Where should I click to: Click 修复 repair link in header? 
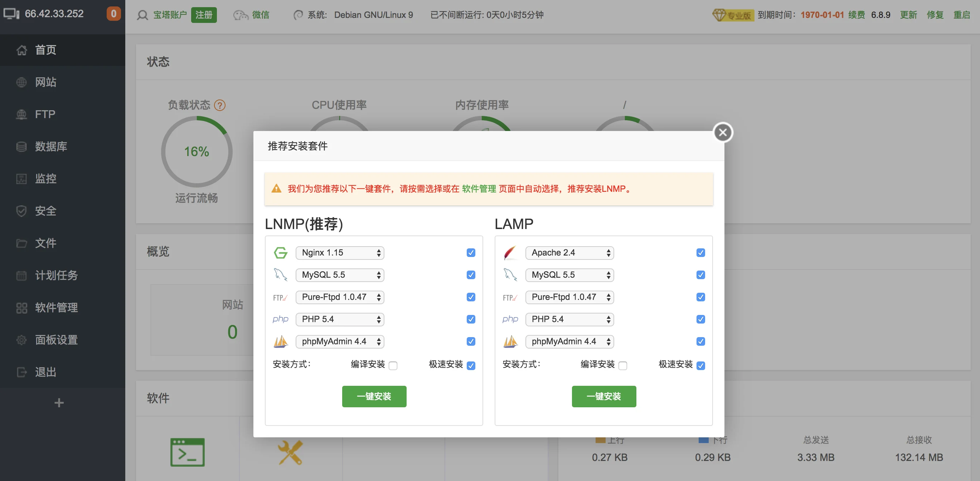point(935,15)
